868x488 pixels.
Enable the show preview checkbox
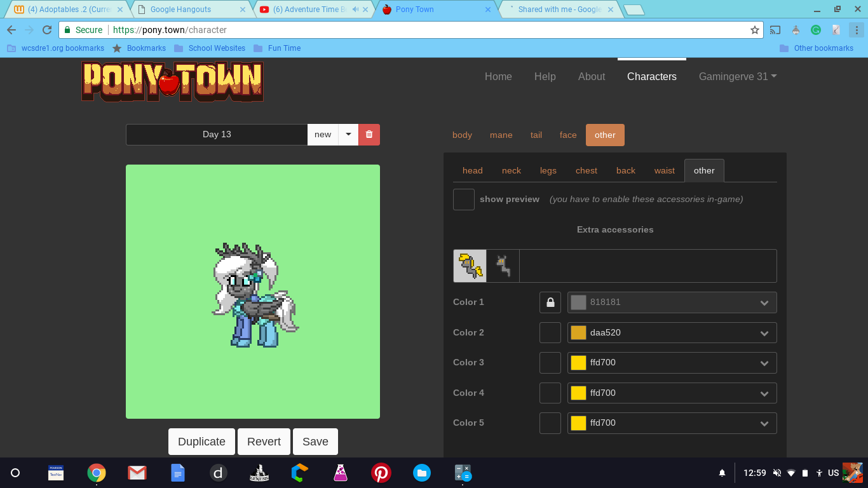(x=464, y=200)
